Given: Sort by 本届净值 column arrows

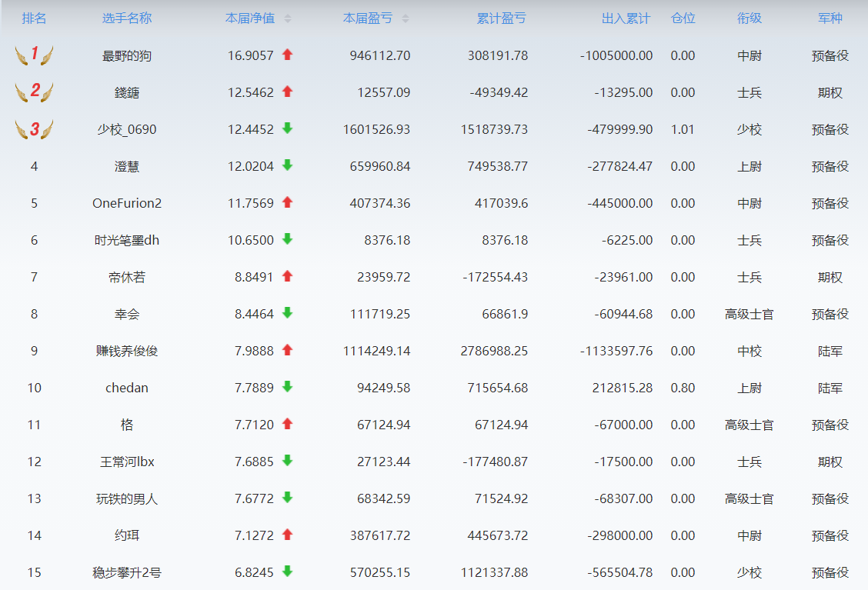Looking at the screenshot, I should click(x=287, y=18).
